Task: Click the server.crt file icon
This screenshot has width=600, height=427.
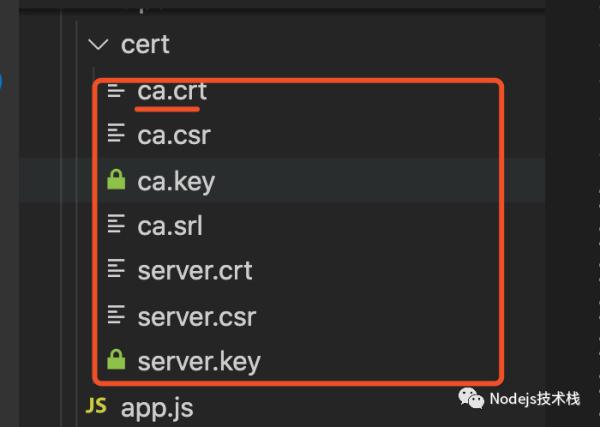Action: (x=116, y=270)
